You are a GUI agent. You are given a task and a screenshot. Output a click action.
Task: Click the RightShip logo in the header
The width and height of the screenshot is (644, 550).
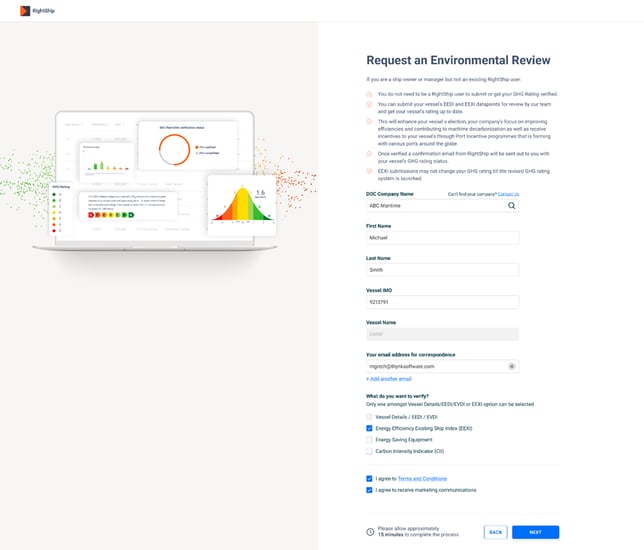click(32, 11)
